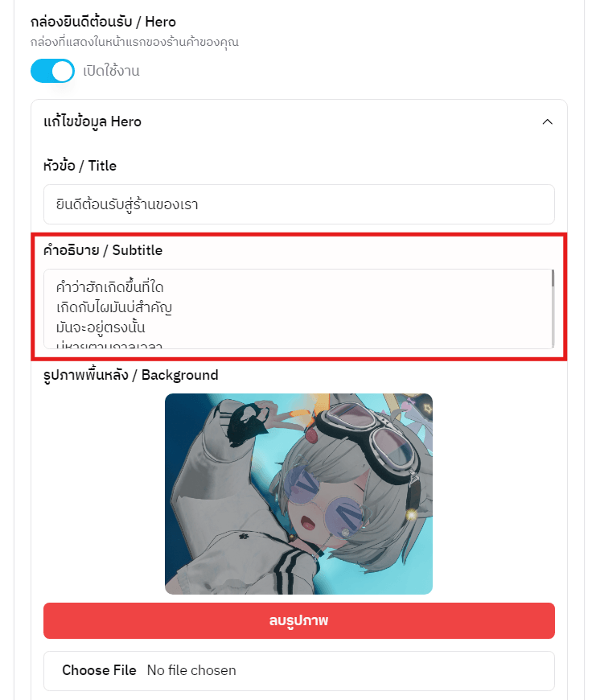Image resolution: width=600 pixels, height=700 pixels.
Task: Place cursor on line มันจะอยู่ตรงนั้น
Action: point(101,327)
